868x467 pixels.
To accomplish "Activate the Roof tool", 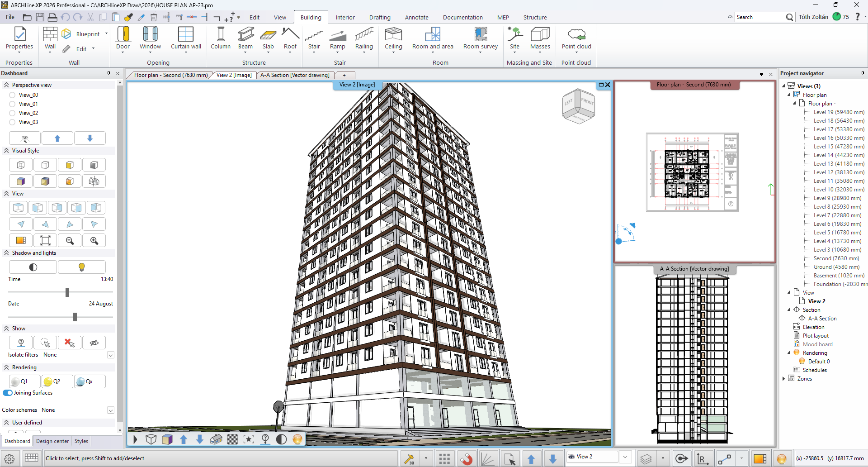I will point(290,35).
